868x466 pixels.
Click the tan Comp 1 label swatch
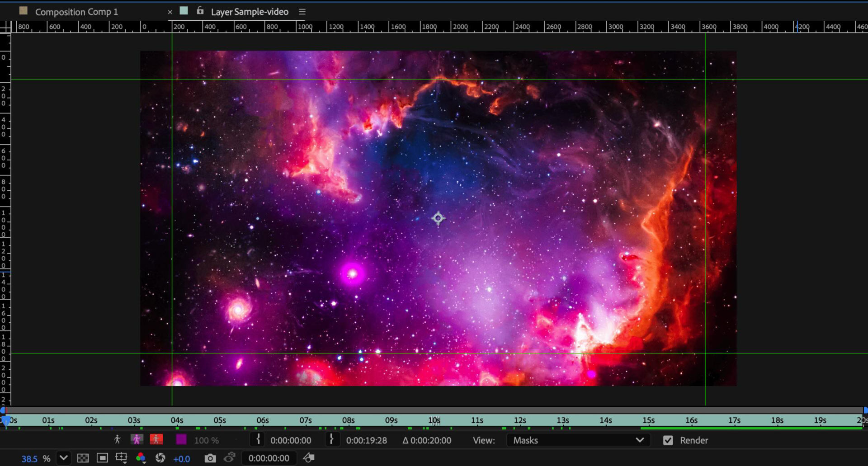coord(24,11)
